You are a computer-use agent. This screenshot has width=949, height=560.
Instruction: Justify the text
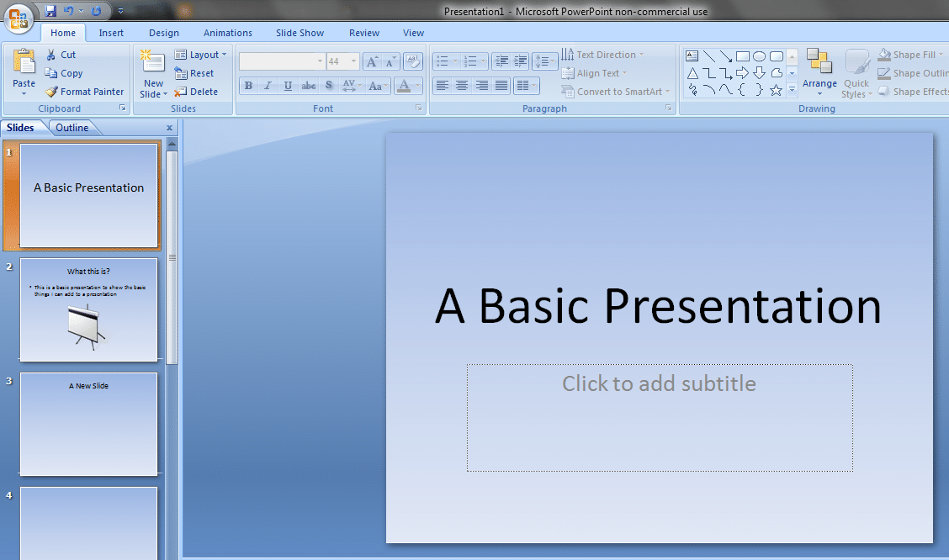click(x=501, y=85)
